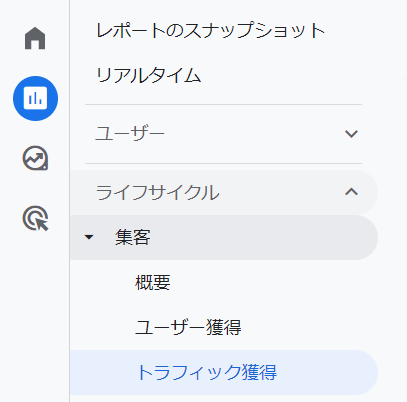407x402 pixels.
Task: Collapse ライフサイクル using its up chevron
Action: [x=351, y=192]
